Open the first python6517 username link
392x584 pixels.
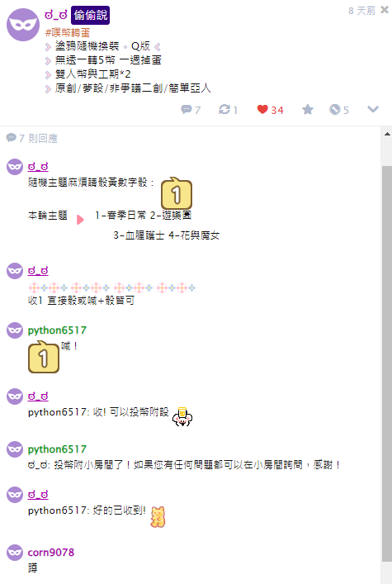tap(57, 330)
